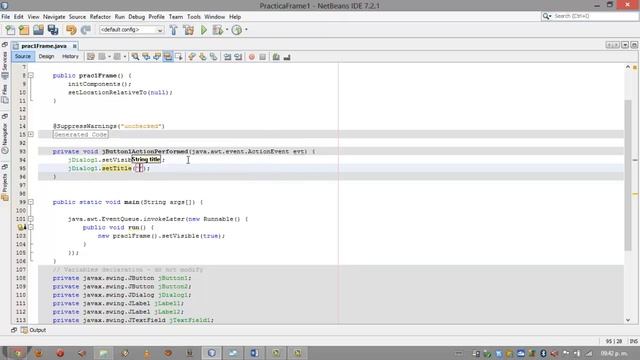This screenshot has width=640, height=360.
Task: Collapse the main method fold
Action: pos(31,202)
